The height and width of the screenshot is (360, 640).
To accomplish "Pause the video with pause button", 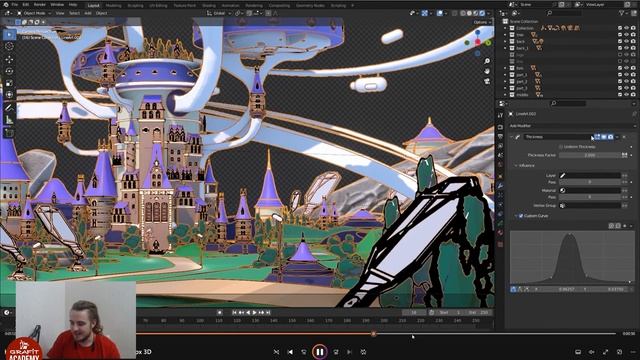I will tap(320, 351).
